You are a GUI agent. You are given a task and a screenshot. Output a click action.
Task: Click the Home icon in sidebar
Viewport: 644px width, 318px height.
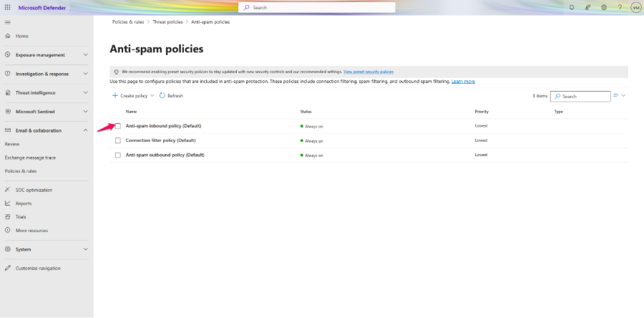click(x=8, y=36)
